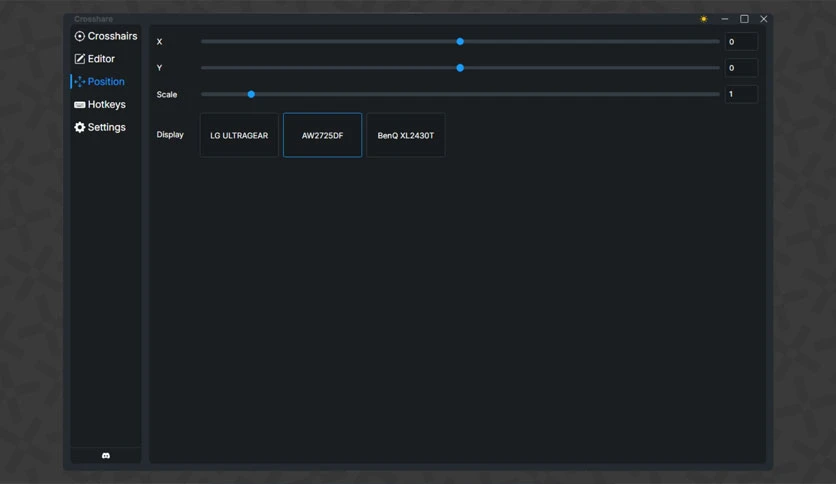Select the BenQ XL2430T display
This screenshot has width=836, height=484.
coord(406,135)
